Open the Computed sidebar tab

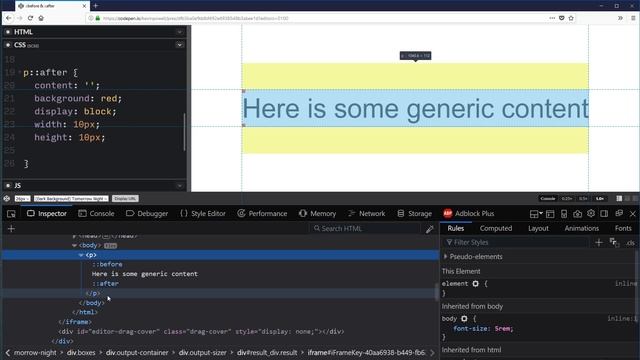click(x=496, y=228)
